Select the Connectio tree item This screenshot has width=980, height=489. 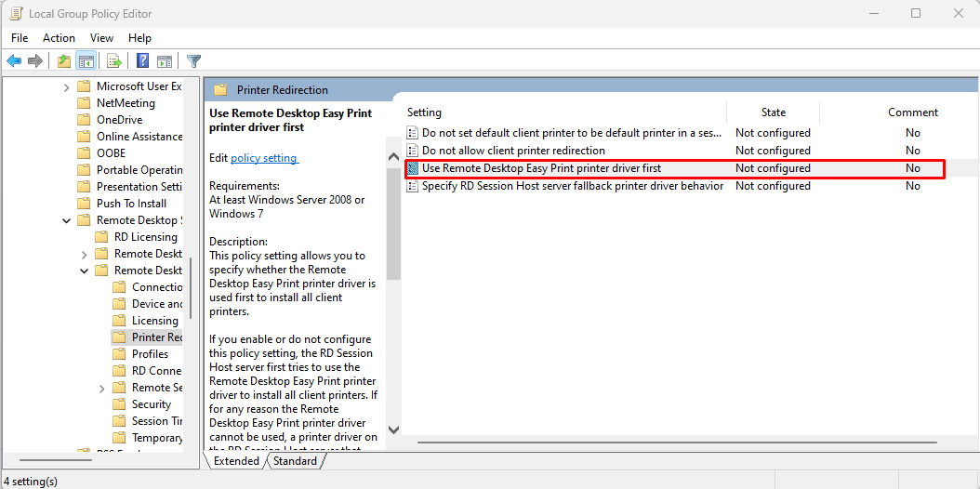tap(157, 287)
